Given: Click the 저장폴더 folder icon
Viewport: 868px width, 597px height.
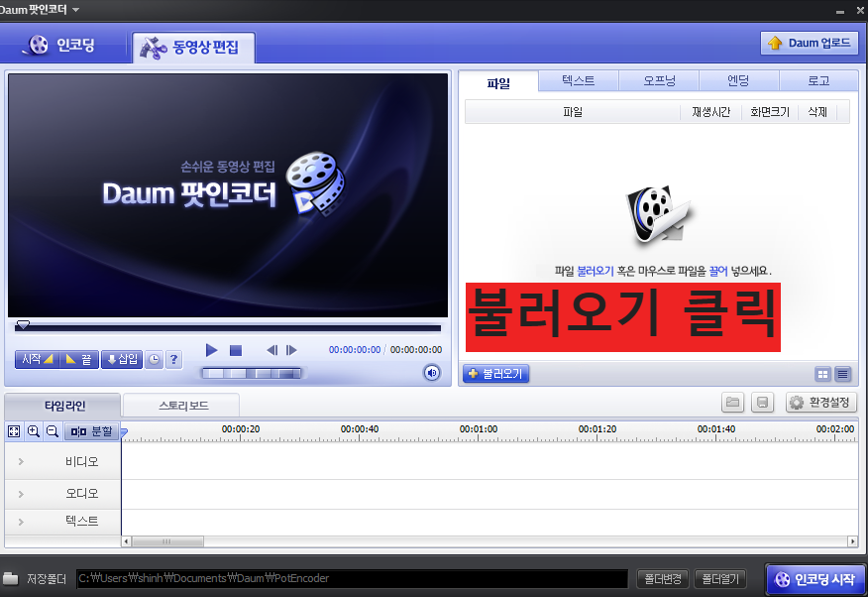Looking at the screenshot, I should point(10,579).
